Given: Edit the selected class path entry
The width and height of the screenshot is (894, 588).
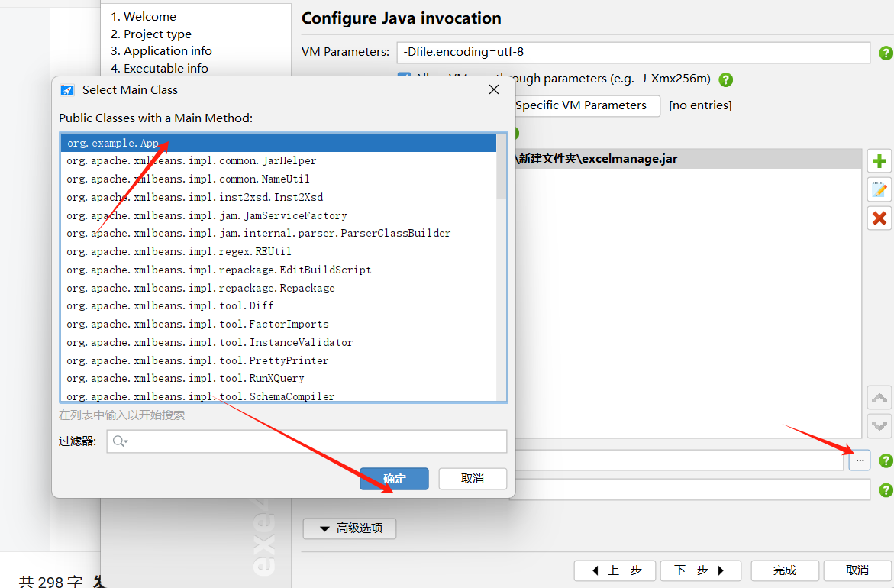Looking at the screenshot, I should [879, 190].
